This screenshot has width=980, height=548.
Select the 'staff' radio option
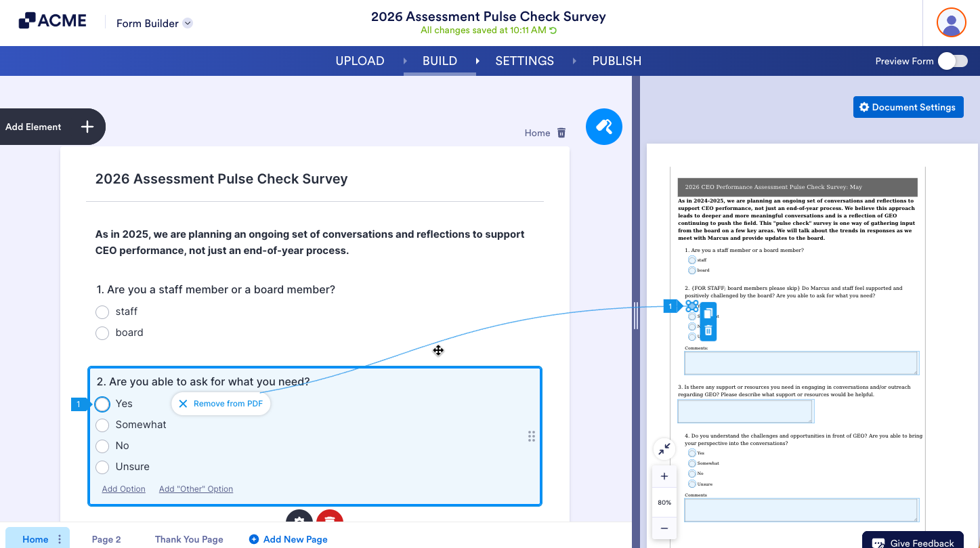click(x=102, y=312)
